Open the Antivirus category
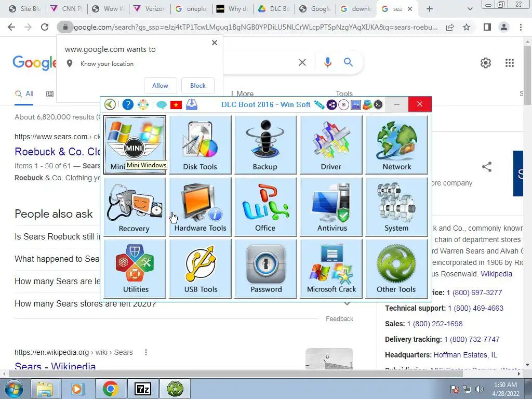The width and height of the screenshot is (532, 399). (331, 207)
